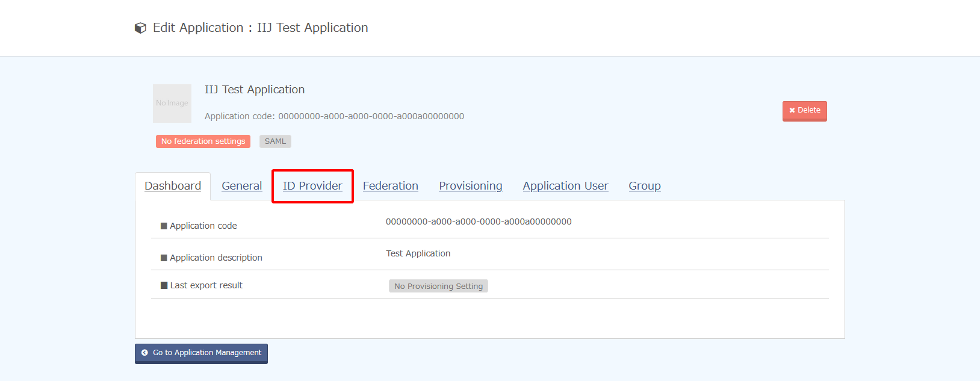Click the cube icon beside Edit Application
The image size is (980, 381).
[x=140, y=28]
